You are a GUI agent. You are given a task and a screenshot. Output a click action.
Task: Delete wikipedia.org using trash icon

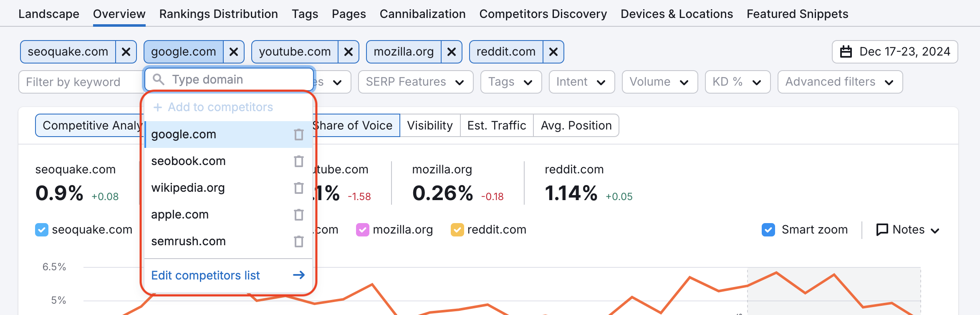tap(298, 188)
